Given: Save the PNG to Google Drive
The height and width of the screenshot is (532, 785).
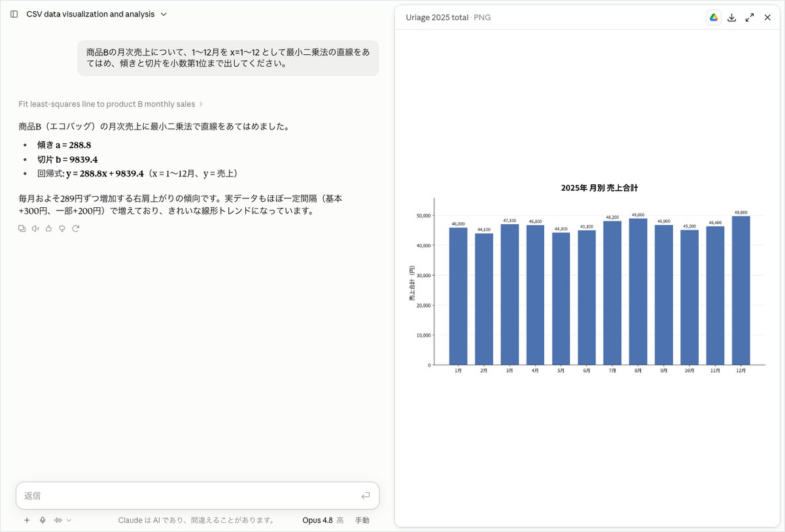Looking at the screenshot, I should (714, 18).
